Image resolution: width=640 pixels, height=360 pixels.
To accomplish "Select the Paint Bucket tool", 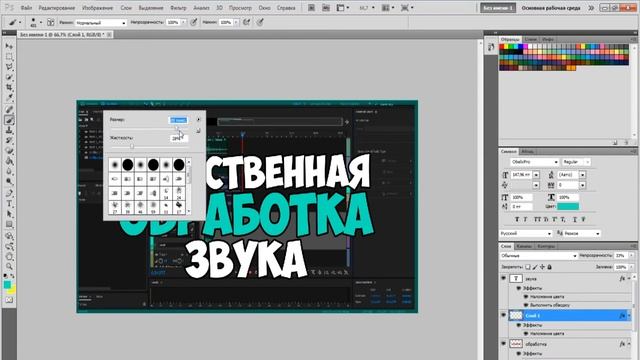I will point(9,161).
